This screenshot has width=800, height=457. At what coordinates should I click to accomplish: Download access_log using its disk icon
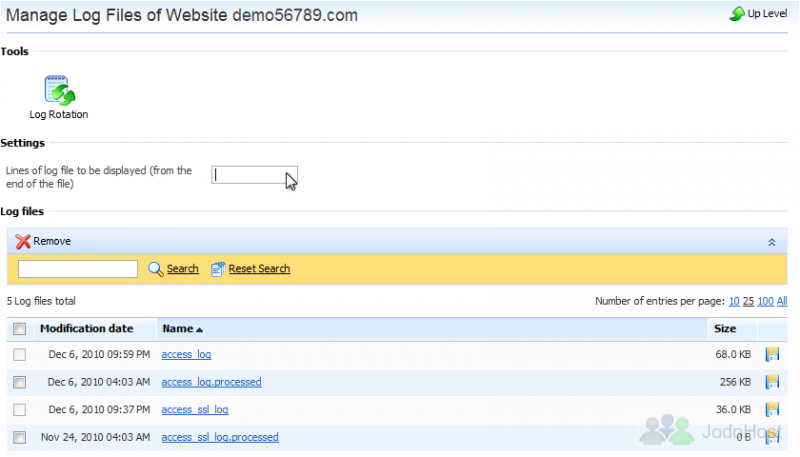(772, 354)
